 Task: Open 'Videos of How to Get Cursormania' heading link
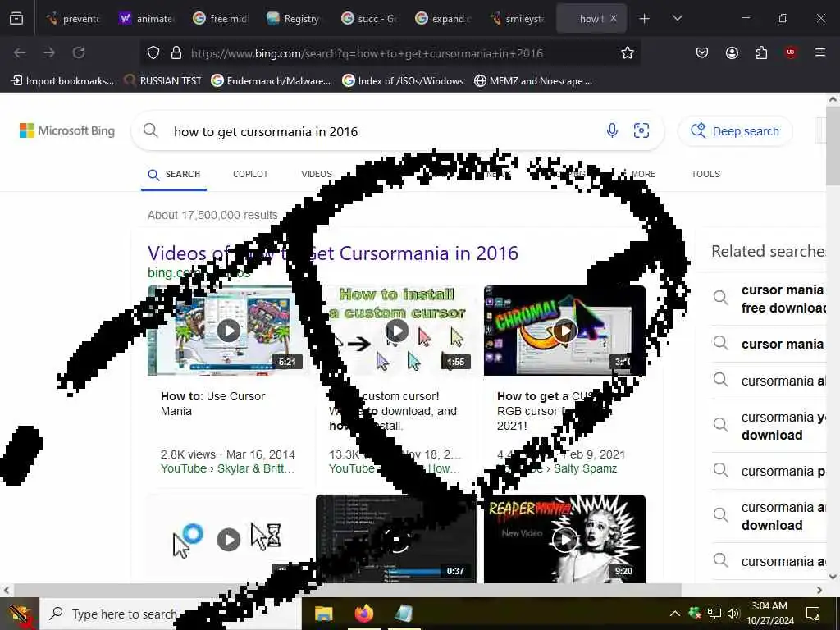pos(333,253)
